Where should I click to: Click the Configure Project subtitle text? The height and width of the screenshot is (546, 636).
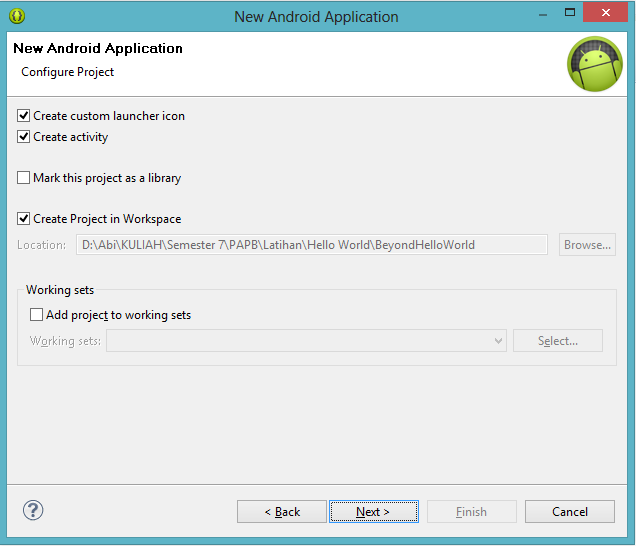68,72
